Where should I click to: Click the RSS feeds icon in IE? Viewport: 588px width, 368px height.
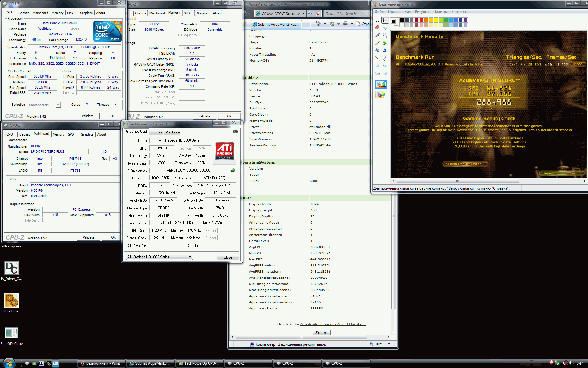[x=331, y=24]
